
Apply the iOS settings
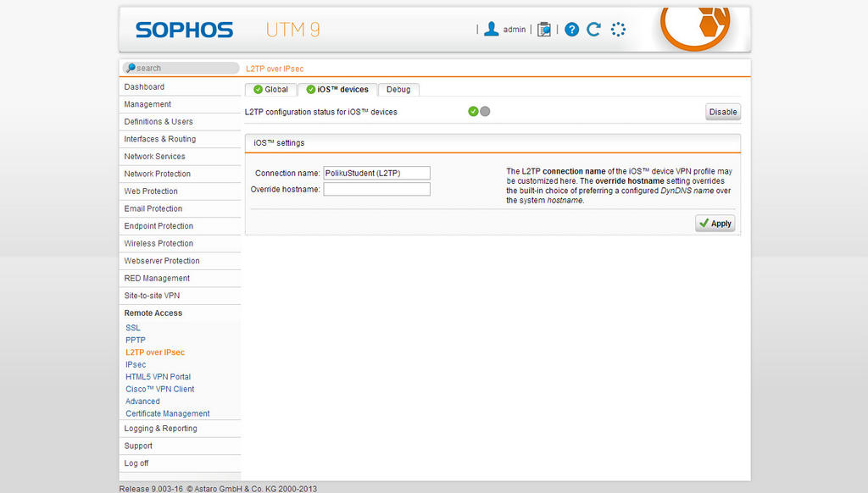pyautogui.click(x=715, y=223)
